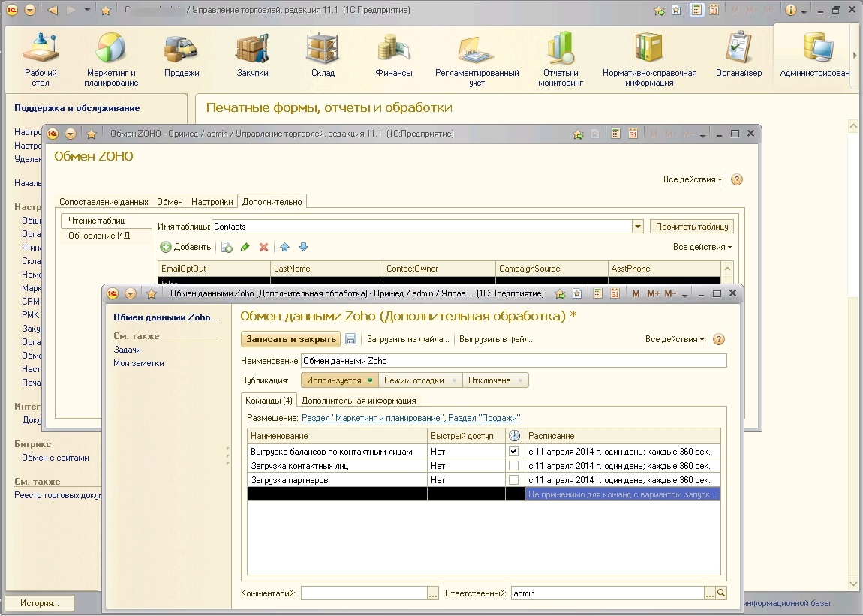Click Выгрузить в файл...

pyautogui.click(x=497, y=339)
